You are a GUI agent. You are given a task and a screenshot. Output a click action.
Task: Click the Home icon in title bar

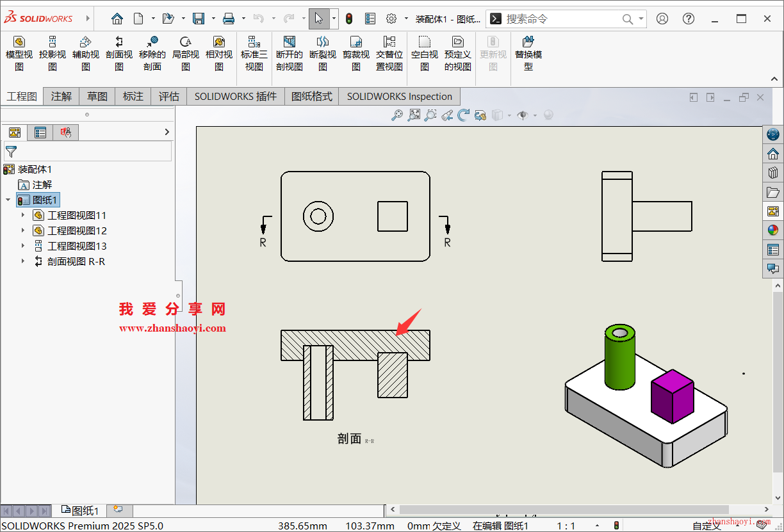[117, 19]
